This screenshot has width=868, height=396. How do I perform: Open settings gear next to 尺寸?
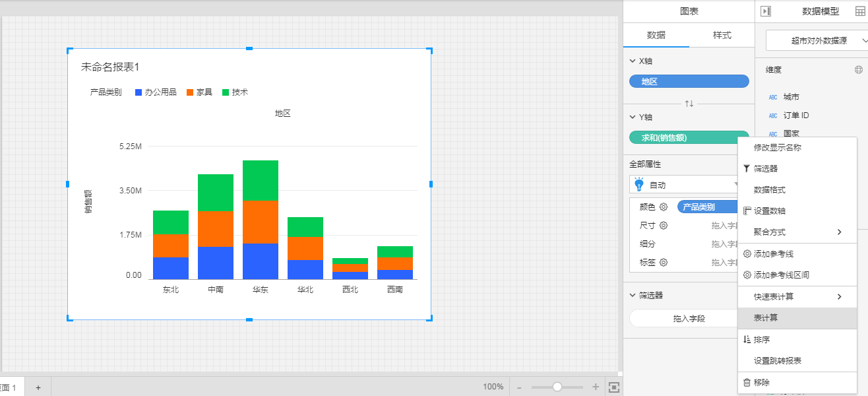664,225
